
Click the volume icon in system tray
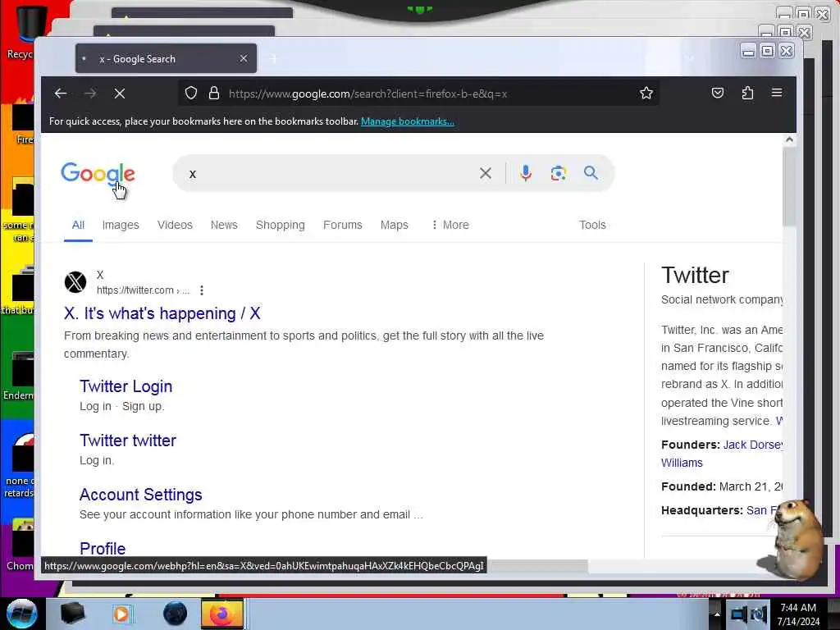click(759, 614)
